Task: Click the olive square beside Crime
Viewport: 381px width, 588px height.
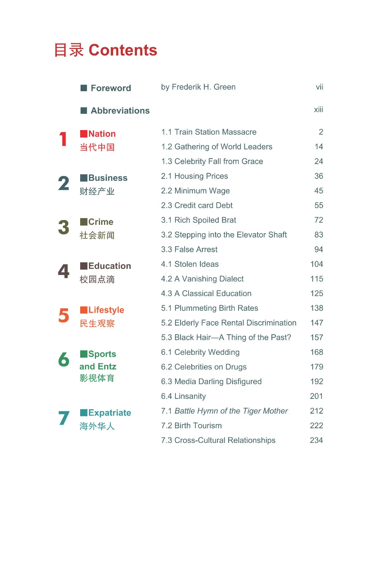Action: 84,222
